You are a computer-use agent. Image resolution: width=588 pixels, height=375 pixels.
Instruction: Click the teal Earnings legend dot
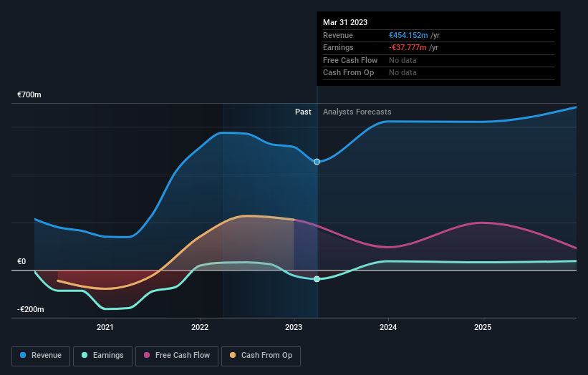pyautogui.click(x=85, y=355)
